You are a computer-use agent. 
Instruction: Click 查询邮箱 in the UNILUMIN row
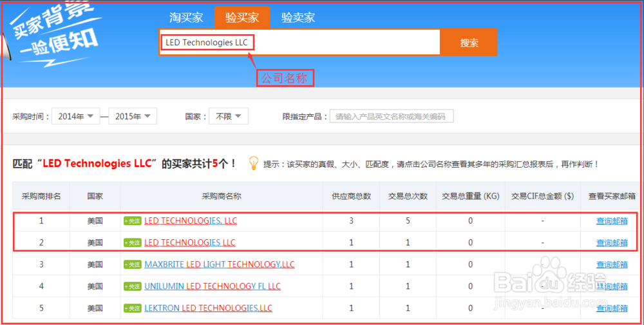[612, 286]
